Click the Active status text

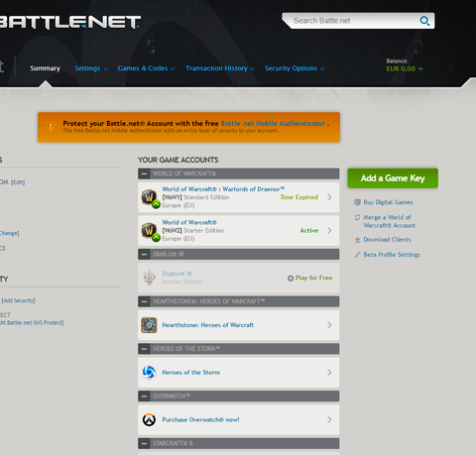click(309, 230)
